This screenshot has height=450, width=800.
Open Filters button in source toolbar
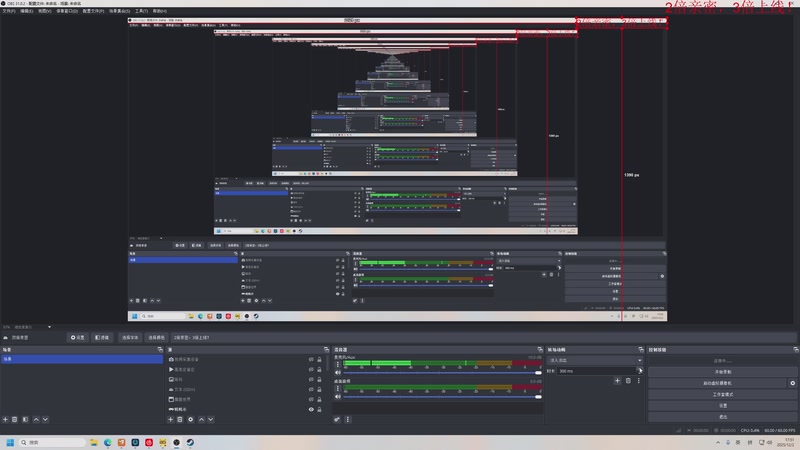[x=102, y=337]
